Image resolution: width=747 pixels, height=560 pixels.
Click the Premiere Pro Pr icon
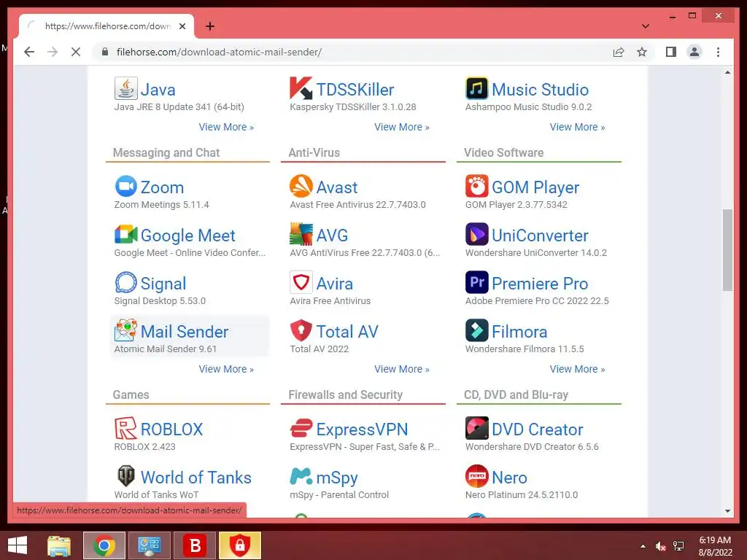coord(477,282)
